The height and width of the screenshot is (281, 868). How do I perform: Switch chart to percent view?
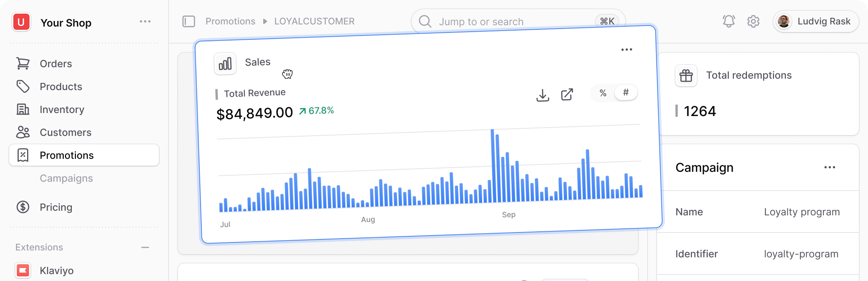point(603,93)
